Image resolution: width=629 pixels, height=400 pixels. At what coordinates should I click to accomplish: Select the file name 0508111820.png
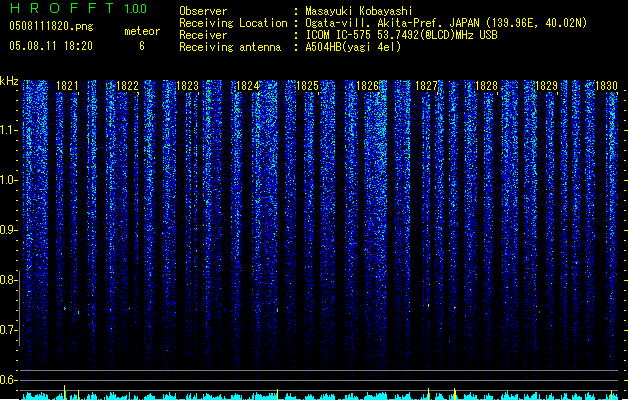tap(51, 27)
